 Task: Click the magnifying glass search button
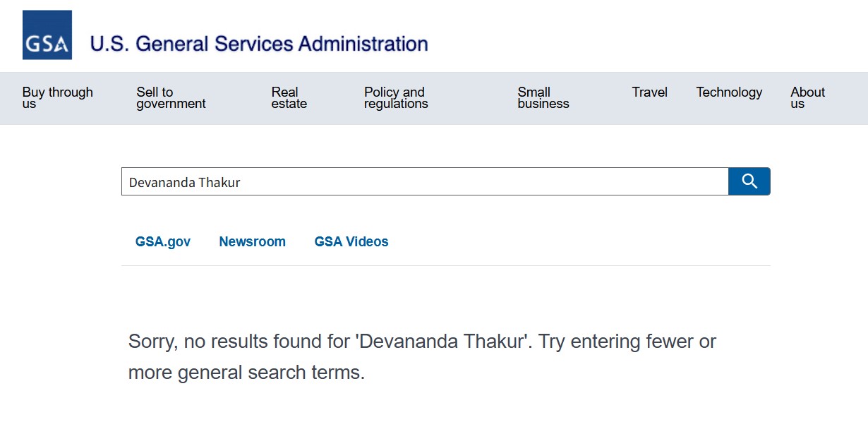[749, 181]
